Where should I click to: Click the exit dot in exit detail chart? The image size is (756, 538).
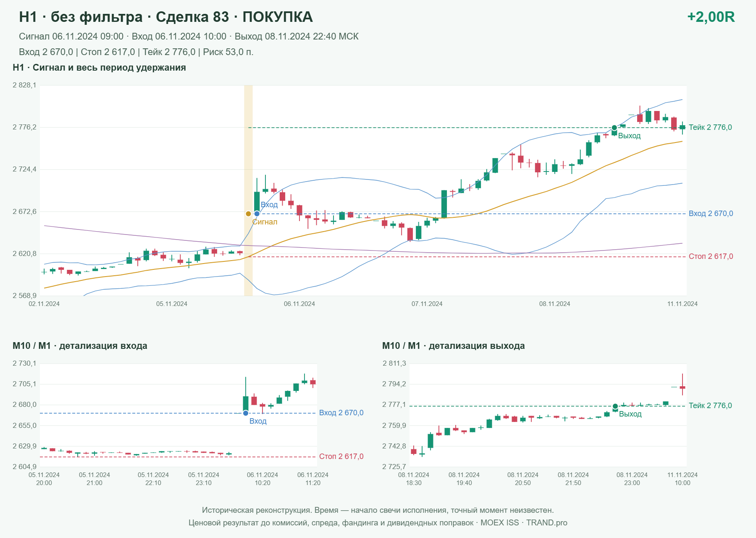point(615,406)
